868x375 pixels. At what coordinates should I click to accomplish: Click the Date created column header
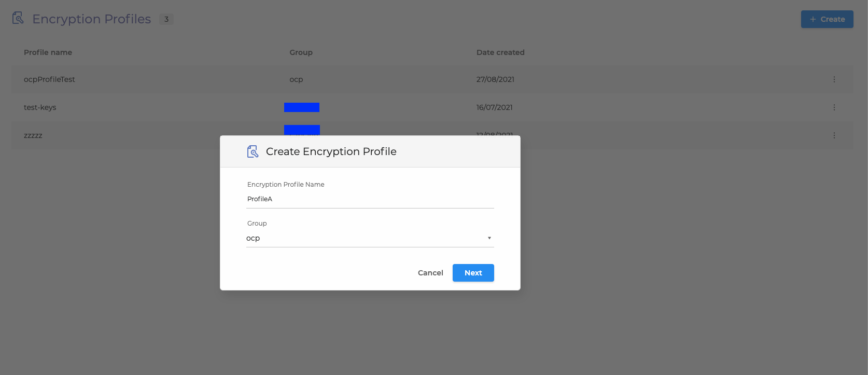pos(500,52)
